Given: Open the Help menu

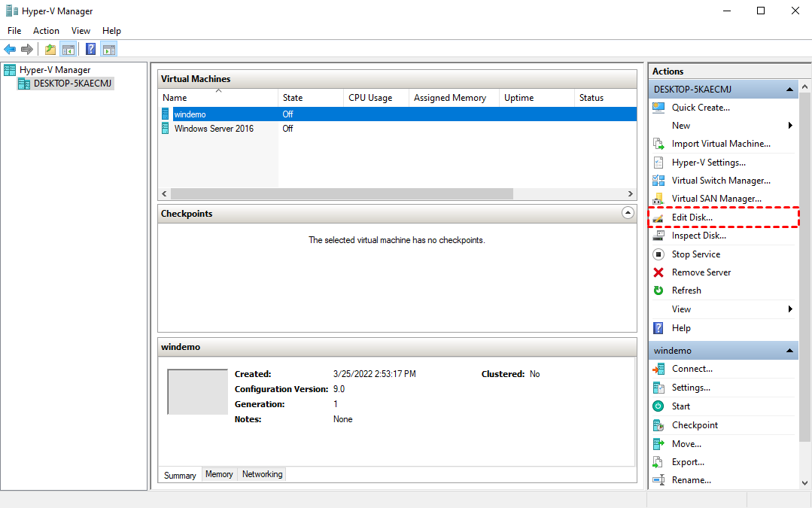Looking at the screenshot, I should pyautogui.click(x=111, y=31).
